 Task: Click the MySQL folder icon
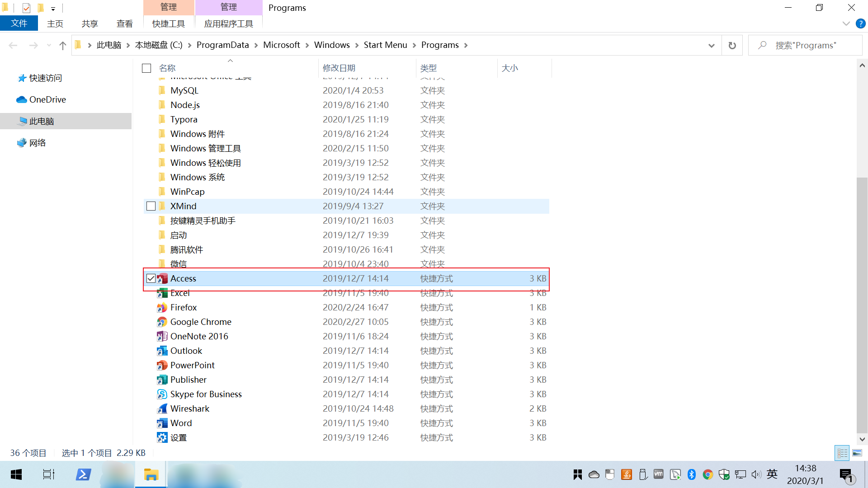(x=162, y=90)
